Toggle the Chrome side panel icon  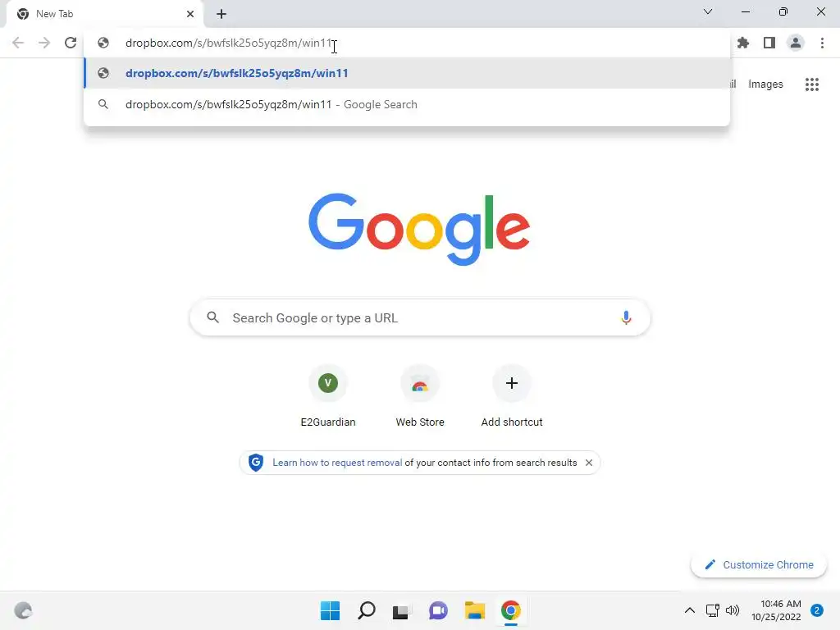click(769, 43)
